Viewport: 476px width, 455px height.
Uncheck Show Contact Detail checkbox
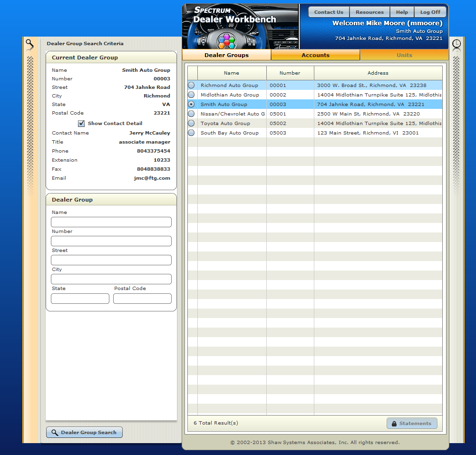pyautogui.click(x=81, y=123)
